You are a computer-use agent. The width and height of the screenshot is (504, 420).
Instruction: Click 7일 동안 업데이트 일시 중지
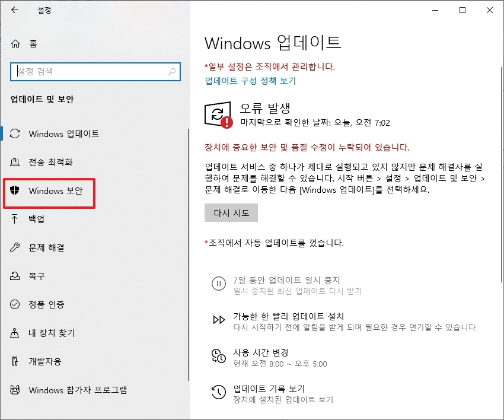click(286, 280)
